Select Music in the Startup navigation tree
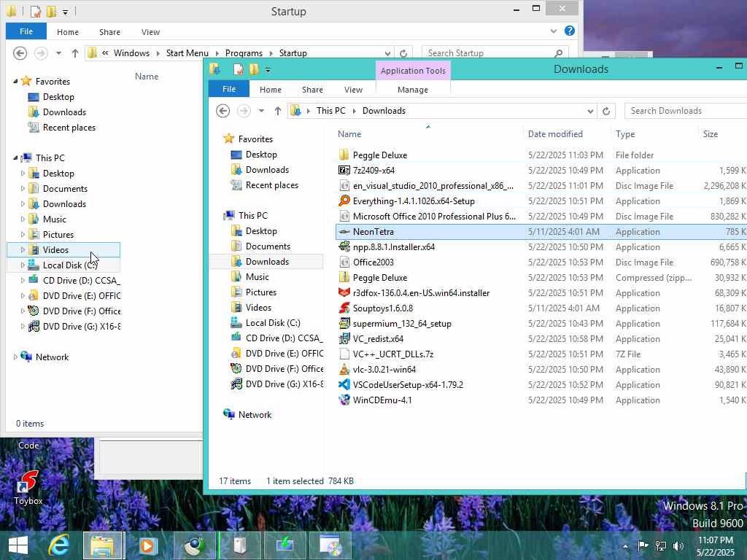747x560 pixels. point(54,219)
